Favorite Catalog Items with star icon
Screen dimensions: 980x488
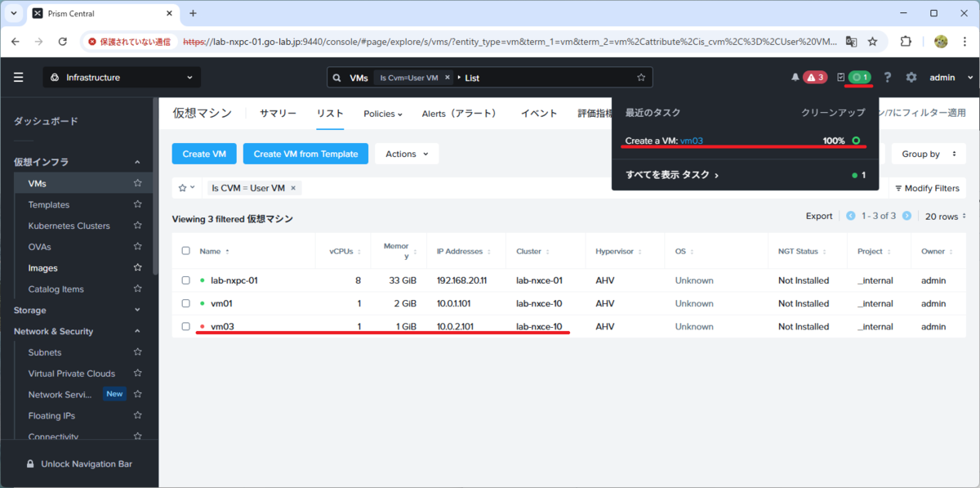[137, 289]
